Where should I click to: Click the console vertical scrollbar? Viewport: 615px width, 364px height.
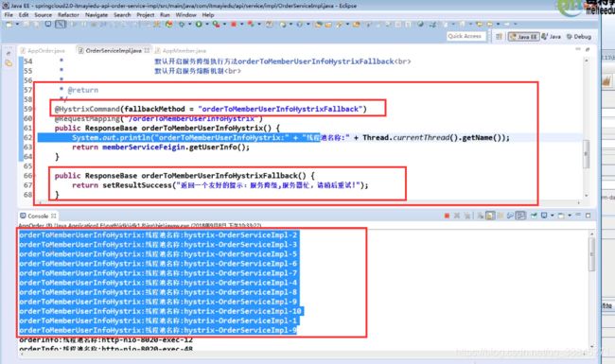pyautogui.click(x=592, y=254)
